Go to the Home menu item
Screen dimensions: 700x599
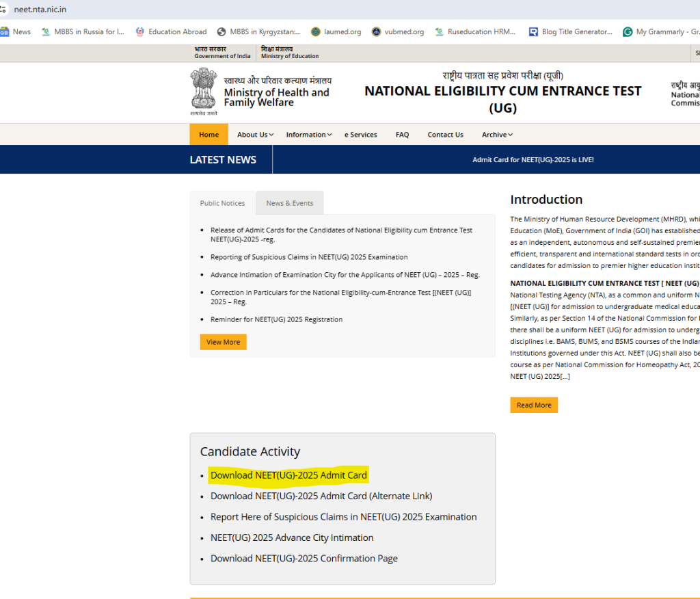click(209, 135)
